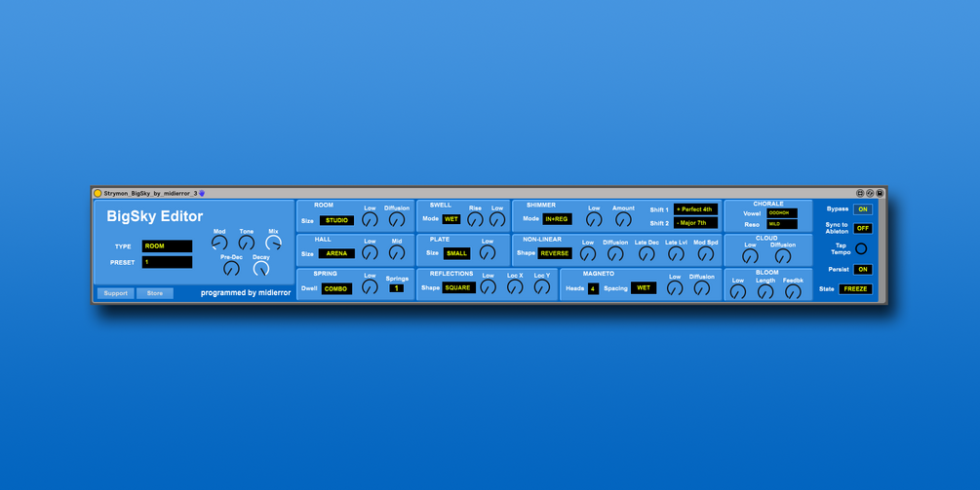The width and height of the screenshot is (980, 490).
Task: Click the SHIMMER Amount knob
Action: 623,220
